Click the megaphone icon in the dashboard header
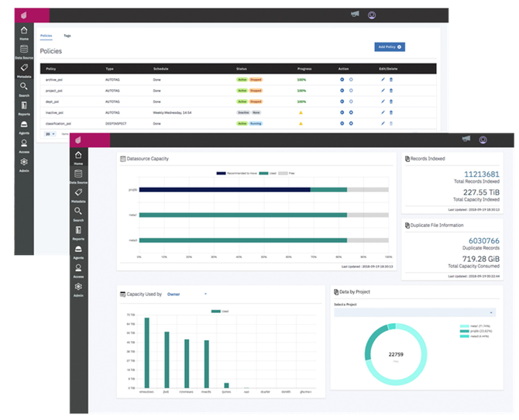519x420 pixels. click(466, 139)
